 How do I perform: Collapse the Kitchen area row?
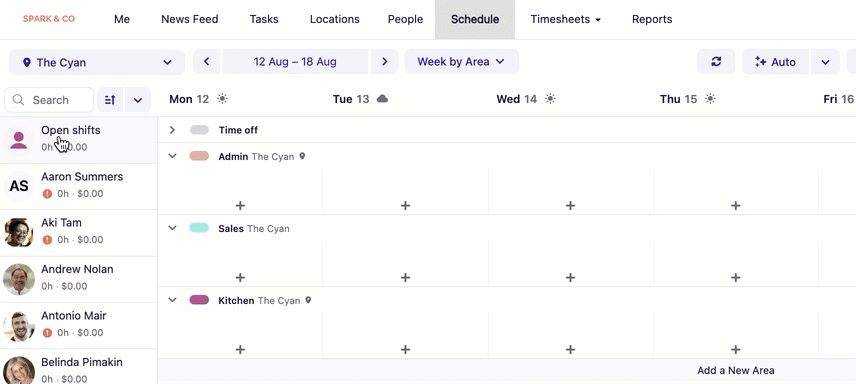pyautogui.click(x=173, y=300)
